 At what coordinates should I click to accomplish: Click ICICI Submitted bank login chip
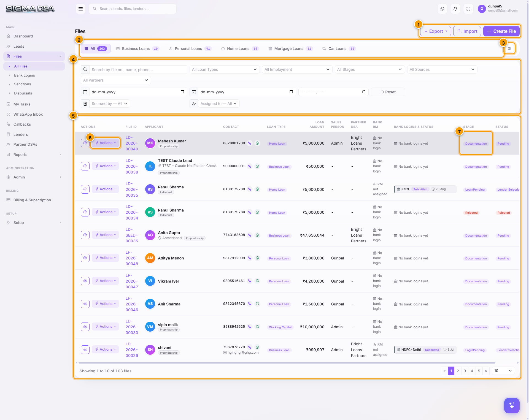425,189
